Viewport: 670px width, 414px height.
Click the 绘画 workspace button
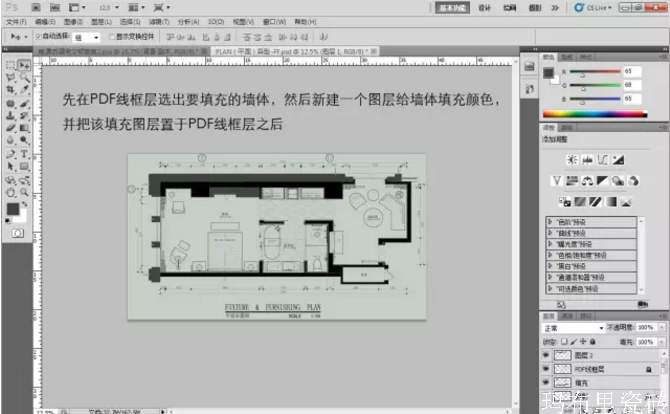coord(509,8)
